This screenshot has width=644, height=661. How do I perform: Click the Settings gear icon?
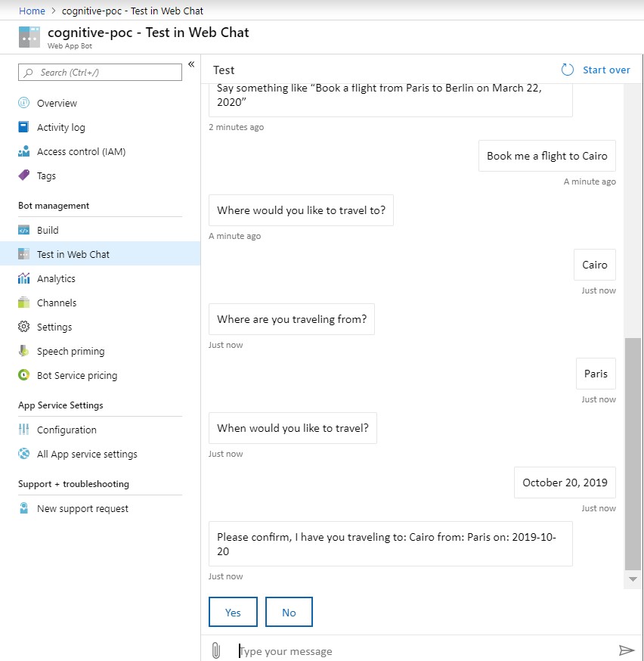(23, 327)
